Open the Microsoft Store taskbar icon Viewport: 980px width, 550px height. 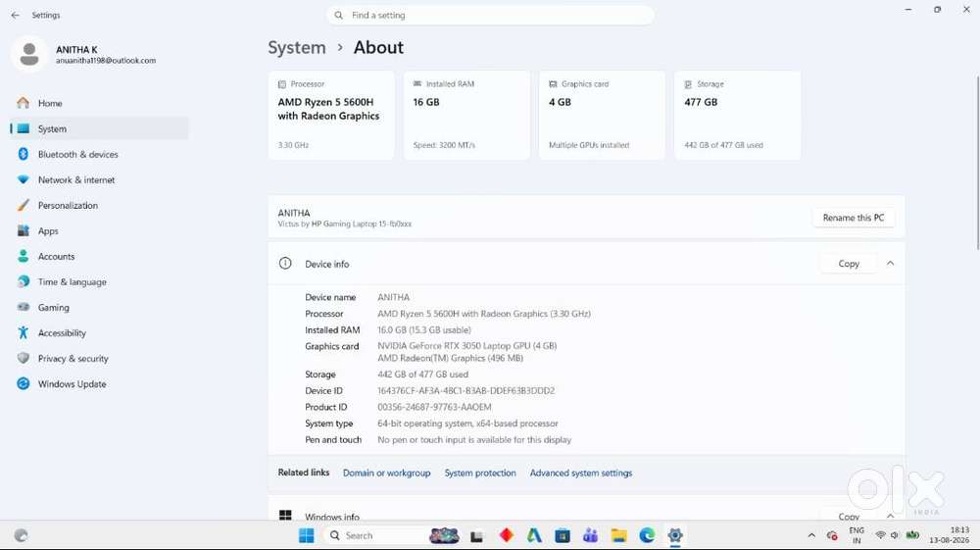point(563,535)
